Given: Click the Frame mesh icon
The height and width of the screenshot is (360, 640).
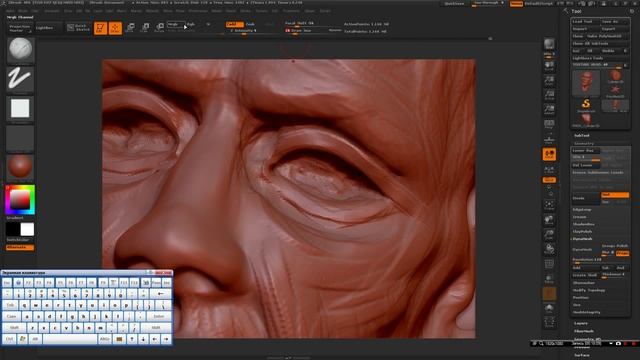Looking at the screenshot, I should (x=549, y=205).
